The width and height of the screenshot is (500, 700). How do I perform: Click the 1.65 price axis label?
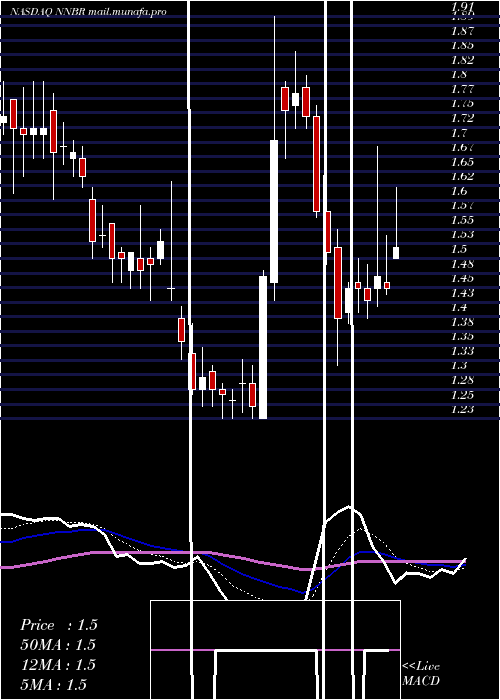coord(462,162)
